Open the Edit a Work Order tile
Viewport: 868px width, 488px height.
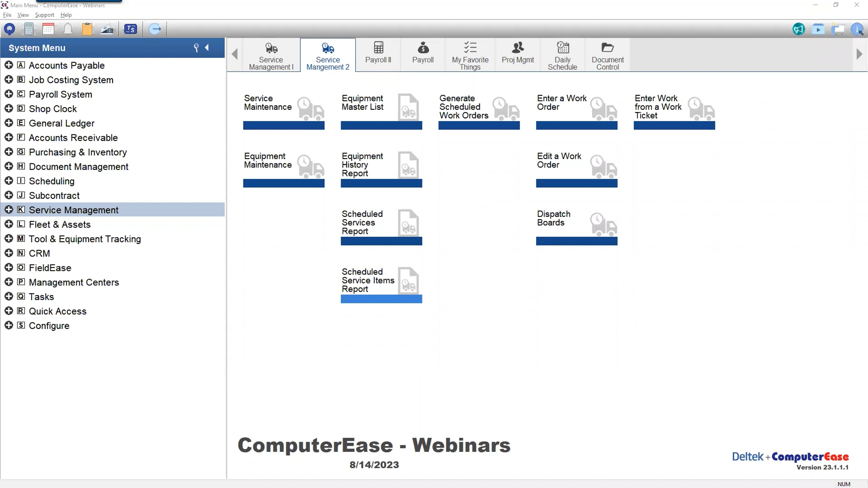tap(576, 169)
